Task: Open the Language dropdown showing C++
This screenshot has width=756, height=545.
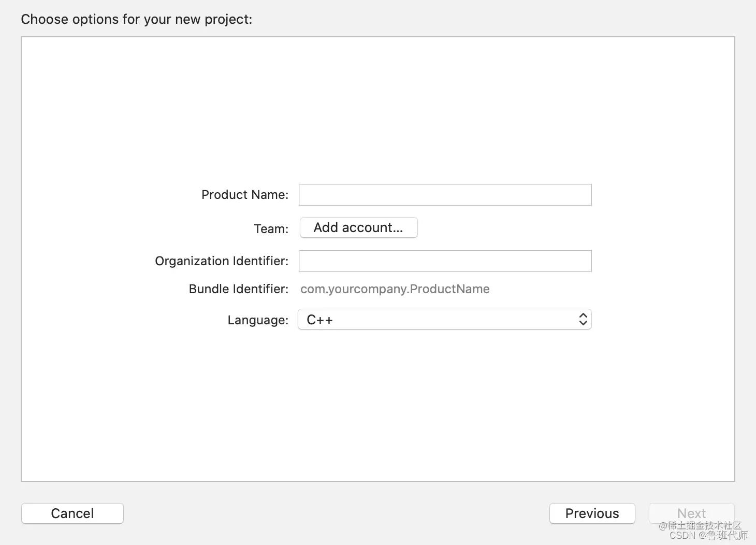Action: (445, 319)
